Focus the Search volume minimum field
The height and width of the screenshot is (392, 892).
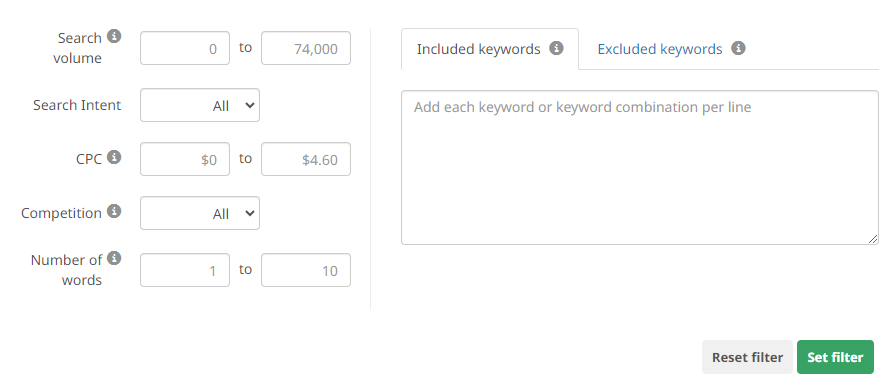coord(185,48)
